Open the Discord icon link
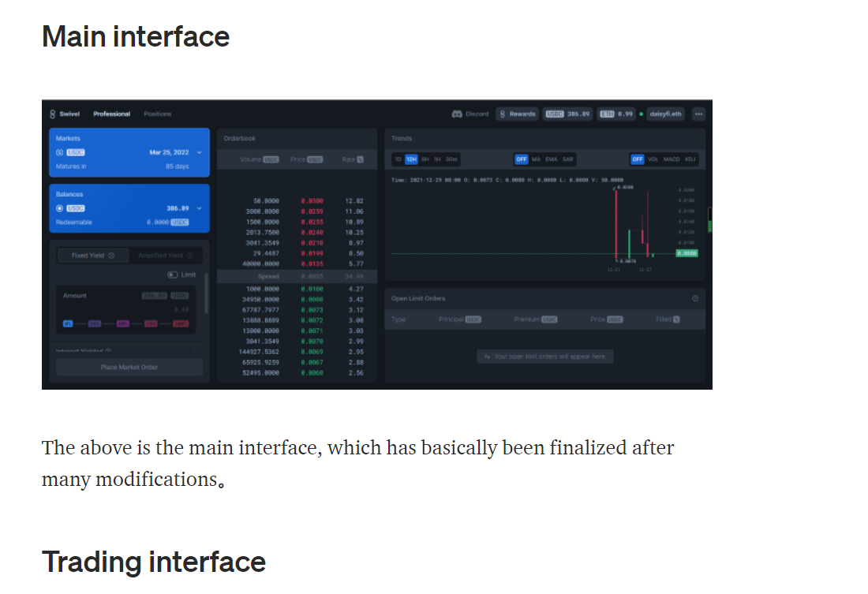 pyautogui.click(x=457, y=114)
